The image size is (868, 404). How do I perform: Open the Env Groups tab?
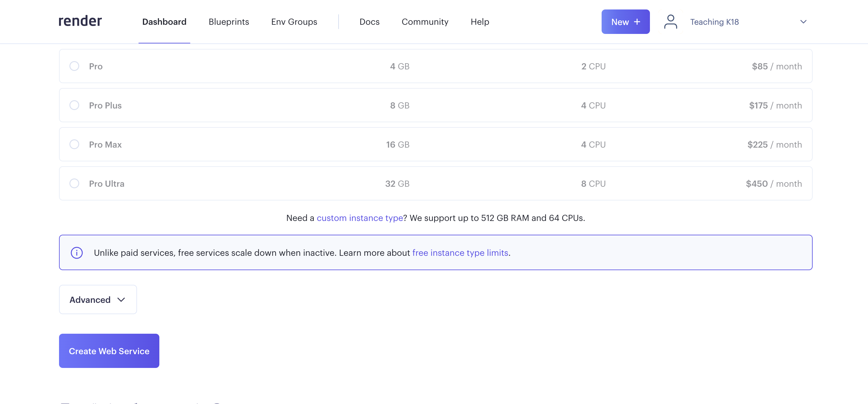pos(294,22)
